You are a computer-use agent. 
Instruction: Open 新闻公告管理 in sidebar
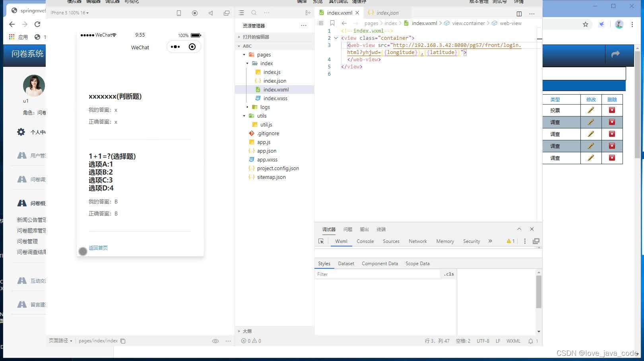[31, 220]
